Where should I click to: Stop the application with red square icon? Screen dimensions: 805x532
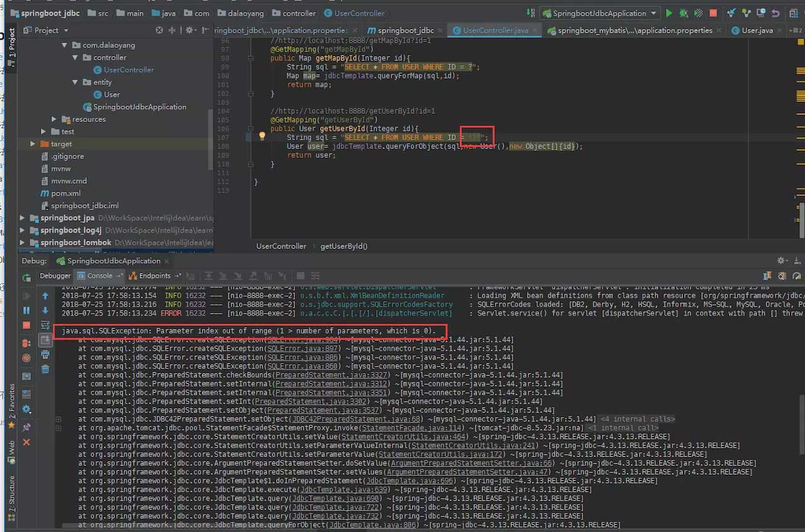click(713, 13)
